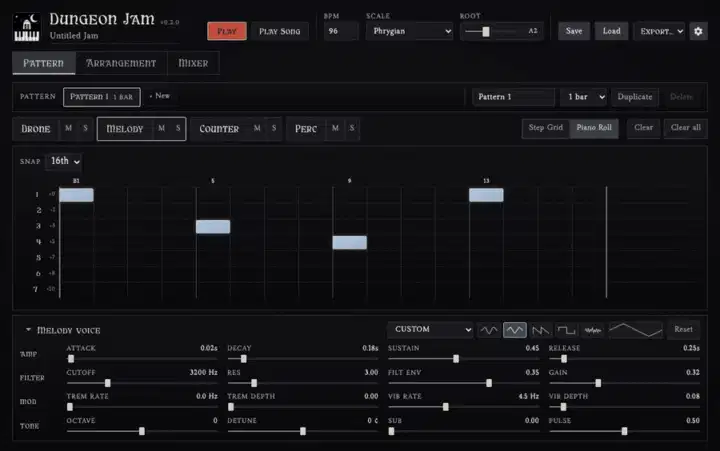Select the Perc track tab
The height and width of the screenshot is (451, 720).
pos(306,129)
